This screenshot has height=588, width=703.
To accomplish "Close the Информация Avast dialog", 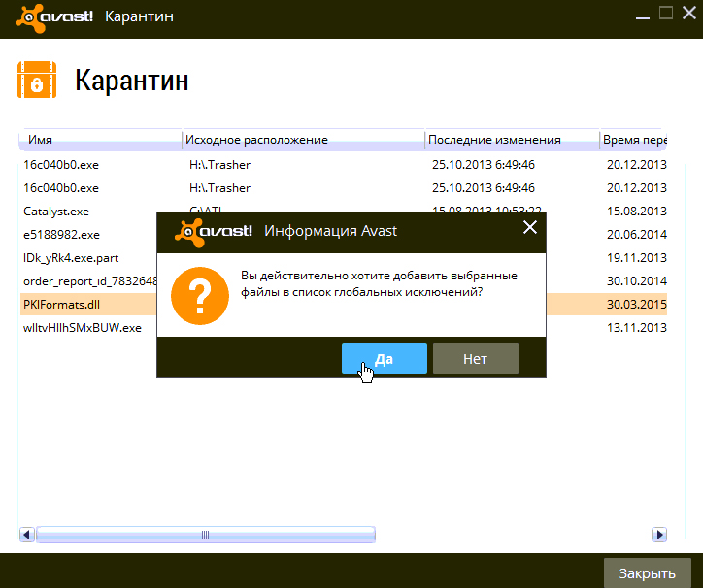I will point(529,228).
